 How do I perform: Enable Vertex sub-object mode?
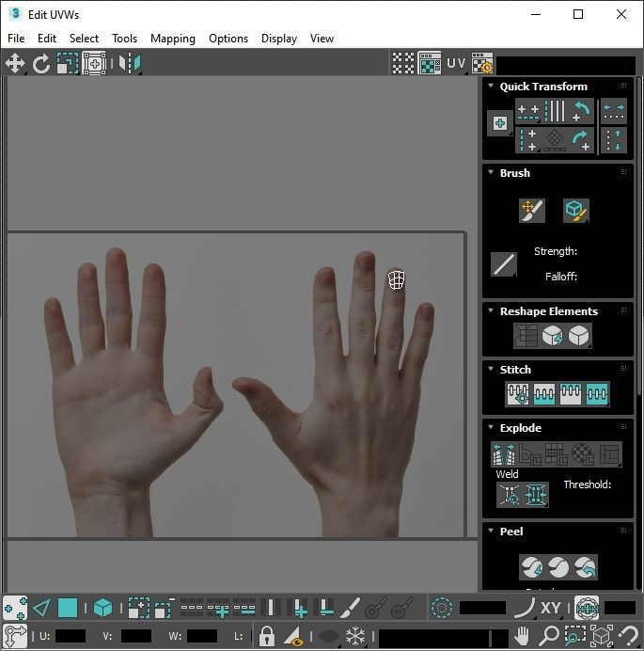tap(15, 609)
